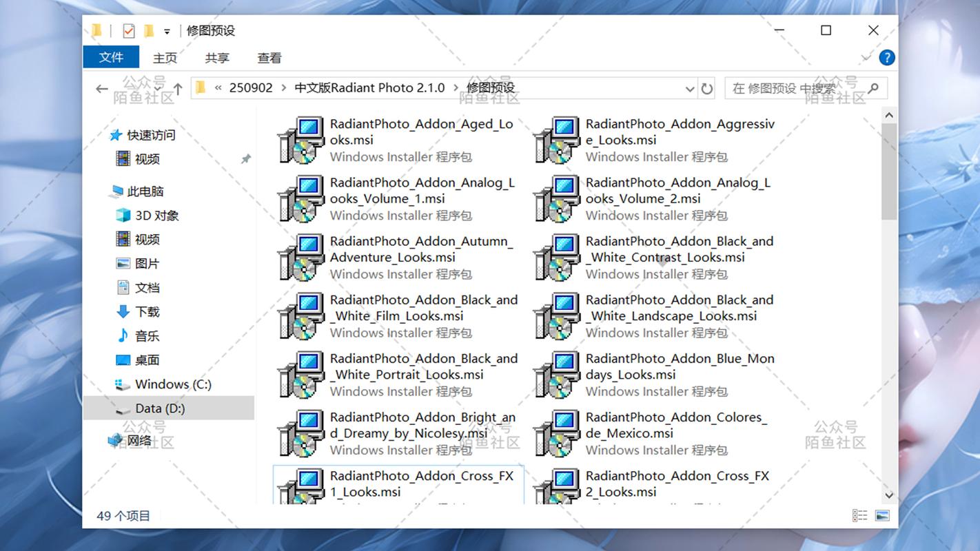Switch to large icons view layout
Screen dimensions: 980x551
882,515
